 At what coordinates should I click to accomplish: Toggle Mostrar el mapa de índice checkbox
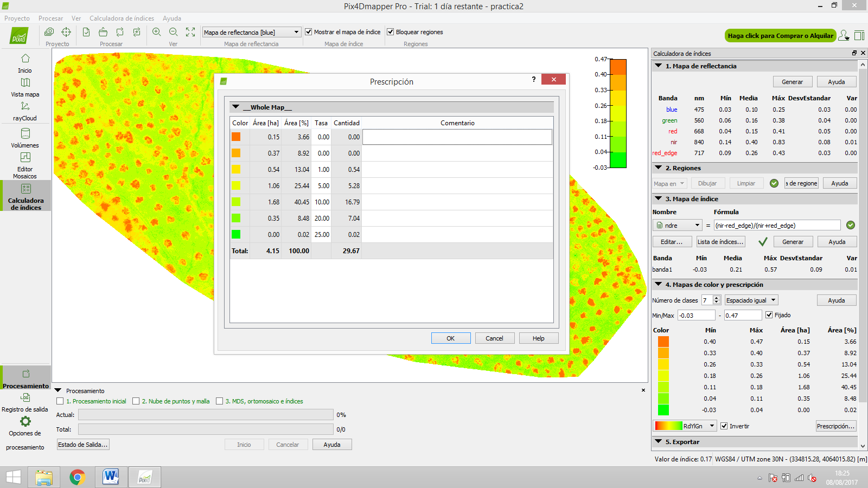point(308,32)
